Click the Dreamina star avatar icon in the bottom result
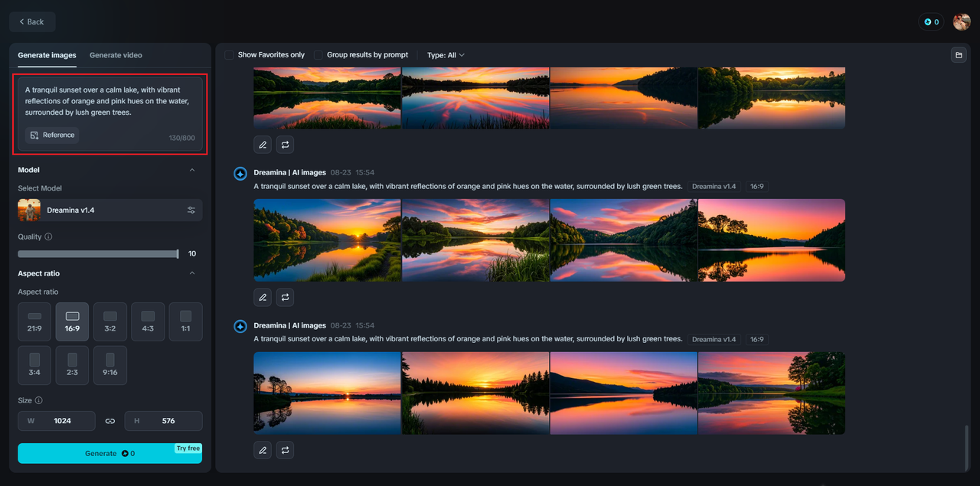The height and width of the screenshot is (486, 980). pos(240,327)
